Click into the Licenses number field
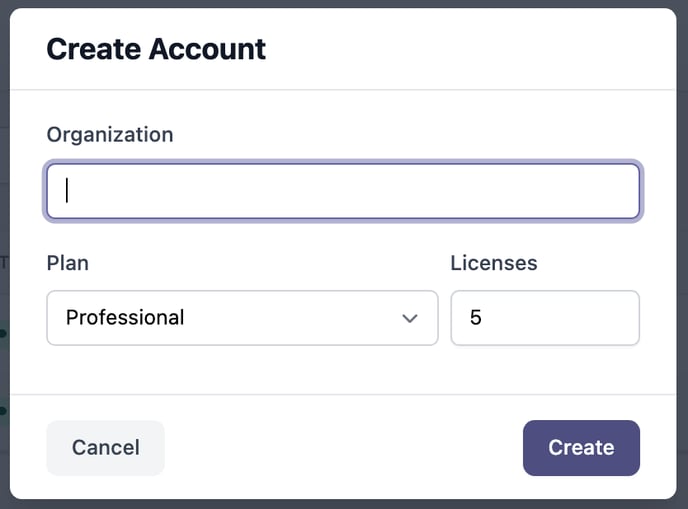Screen dimensions: 688x509 pos(545,318)
